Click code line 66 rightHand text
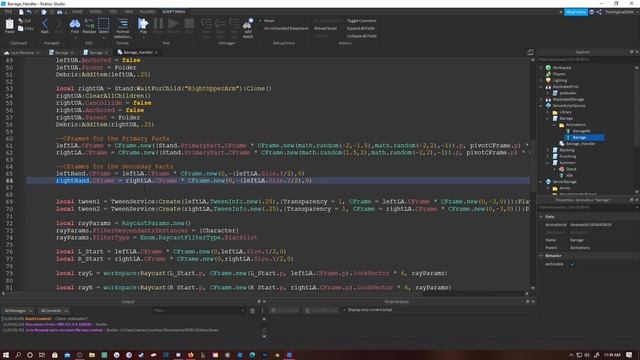 point(72,180)
